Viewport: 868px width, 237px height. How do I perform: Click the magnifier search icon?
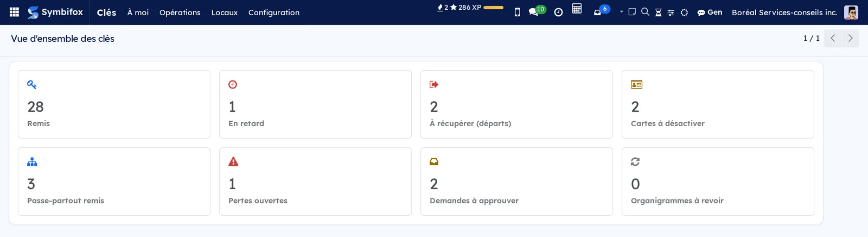(645, 11)
